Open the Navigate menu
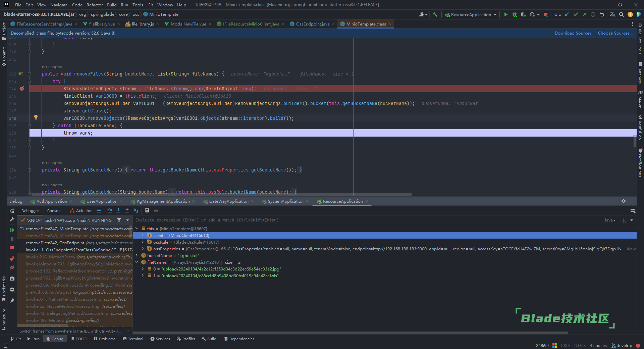644x349 pixels. (x=59, y=5)
